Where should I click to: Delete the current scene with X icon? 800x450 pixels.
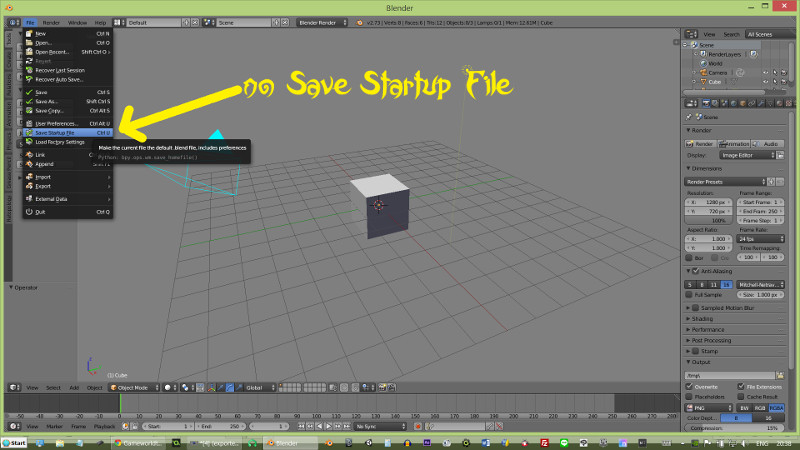click(285, 22)
